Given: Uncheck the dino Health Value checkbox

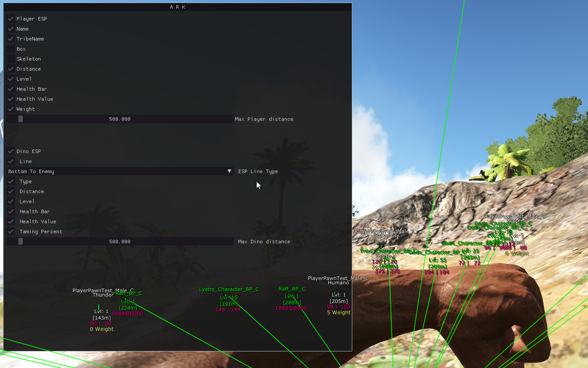Looking at the screenshot, I should [x=11, y=221].
